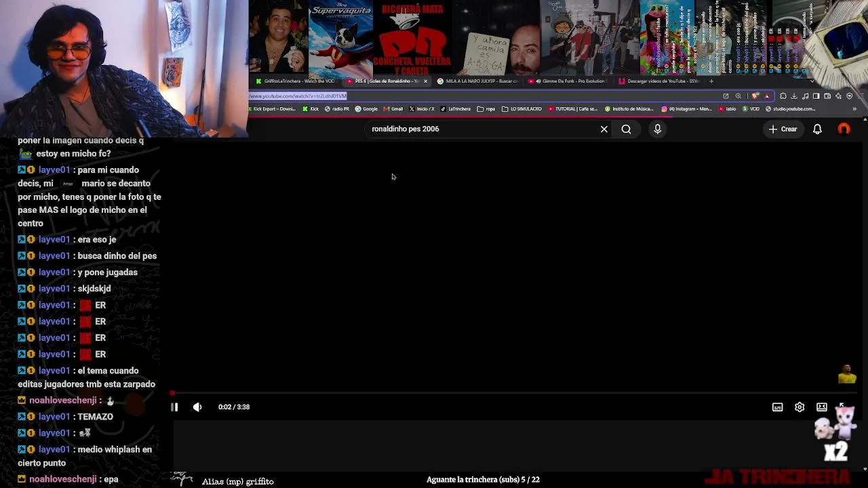This screenshot has height=488, width=868.
Task: Click 'Alias (mp) griffito' overlay text
Action: click(237, 481)
